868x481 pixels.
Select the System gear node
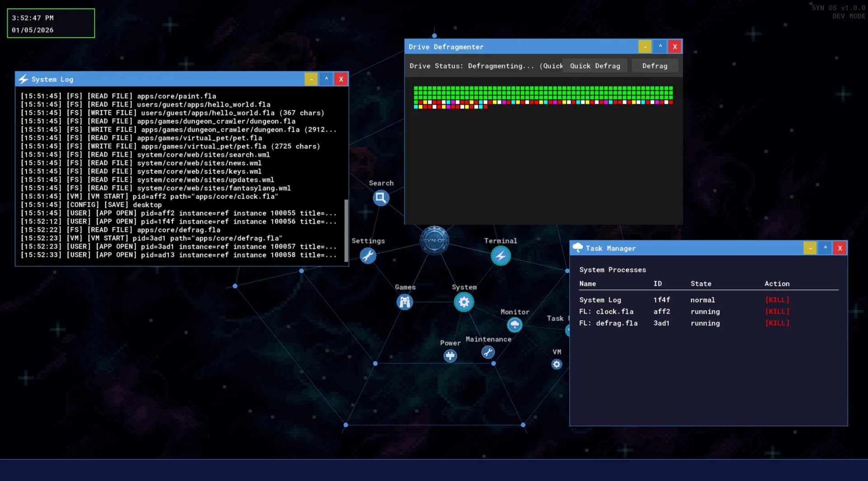464,302
